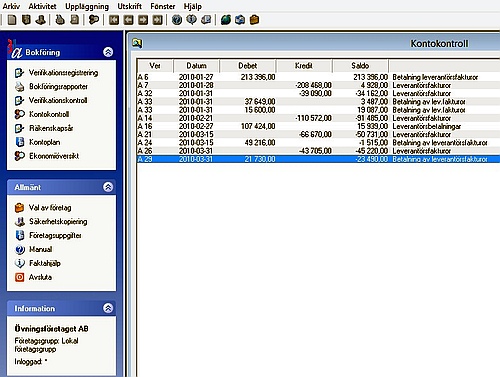Click the next record arrow icon
Screen dimensions: 500x377
point(143,20)
